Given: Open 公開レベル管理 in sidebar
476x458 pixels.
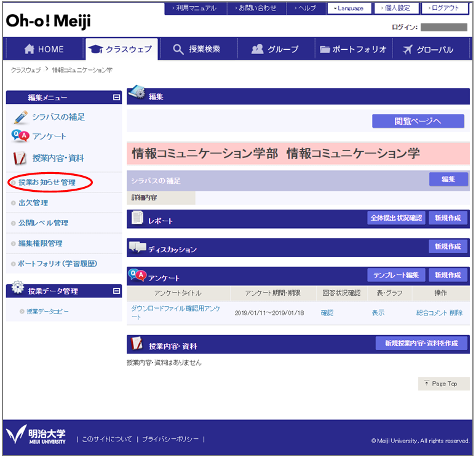Looking at the screenshot, I should (43, 223).
